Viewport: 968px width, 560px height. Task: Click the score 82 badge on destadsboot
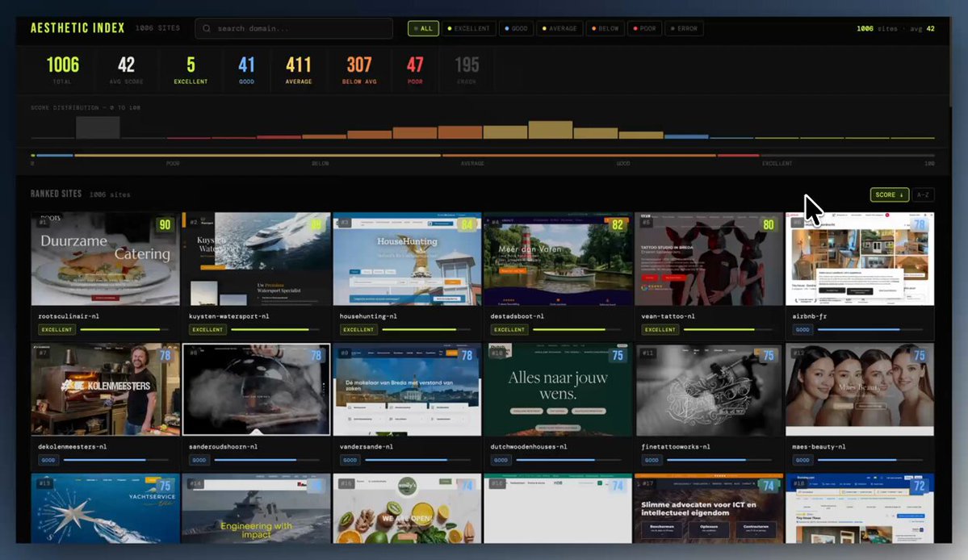[x=617, y=225]
